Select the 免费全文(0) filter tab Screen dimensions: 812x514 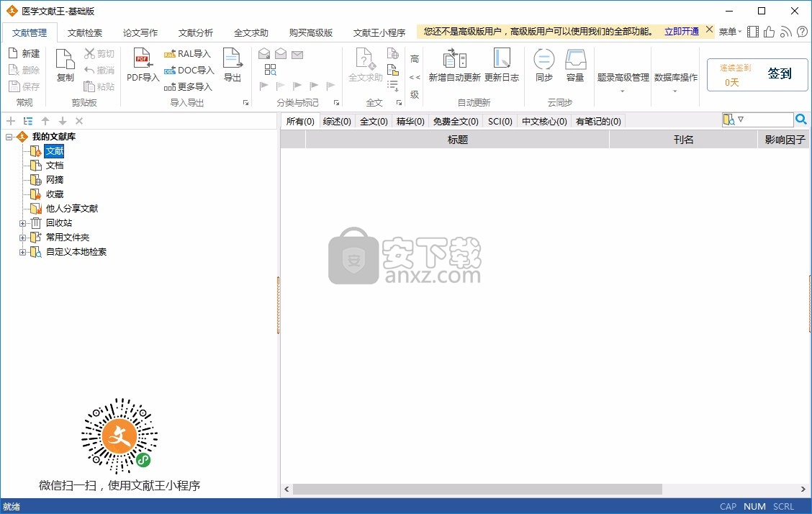[x=456, y=121]
